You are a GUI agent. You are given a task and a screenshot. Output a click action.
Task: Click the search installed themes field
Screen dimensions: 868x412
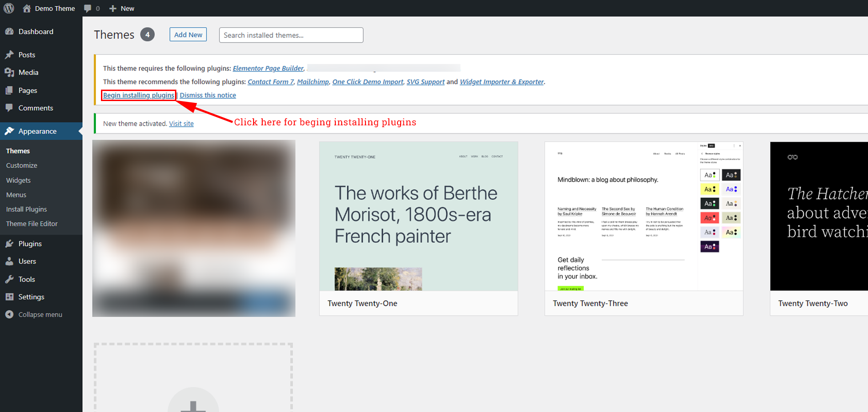pos(291,35)
